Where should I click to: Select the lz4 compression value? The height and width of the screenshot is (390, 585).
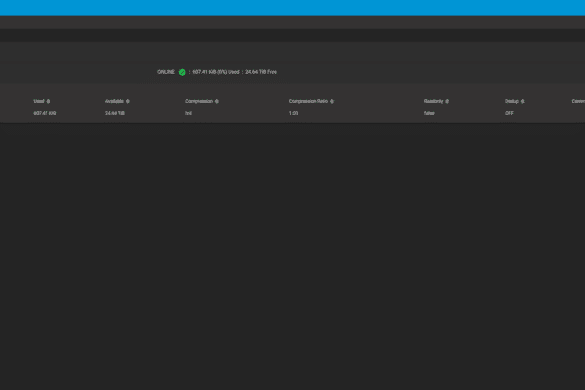[188, 113]
